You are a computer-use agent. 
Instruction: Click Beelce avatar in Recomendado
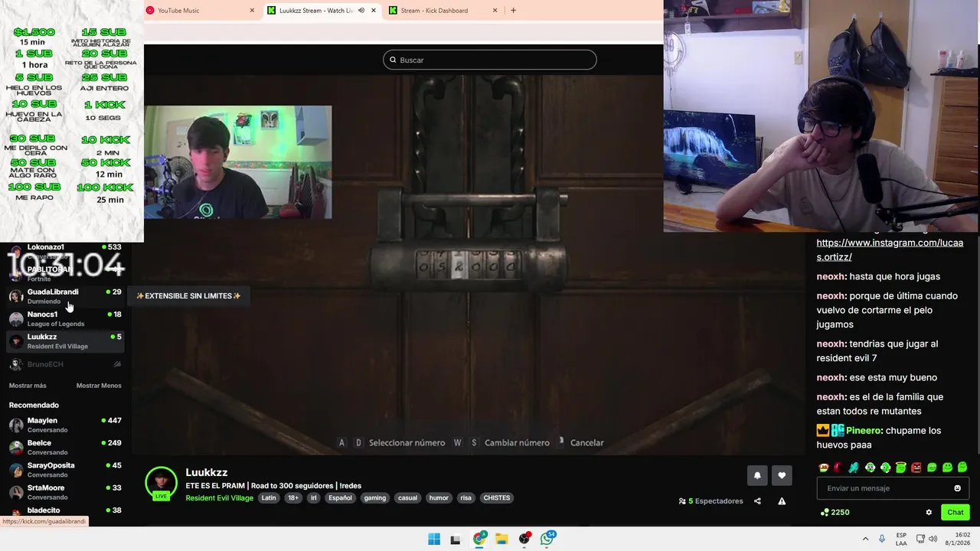[x=16, y=447]
